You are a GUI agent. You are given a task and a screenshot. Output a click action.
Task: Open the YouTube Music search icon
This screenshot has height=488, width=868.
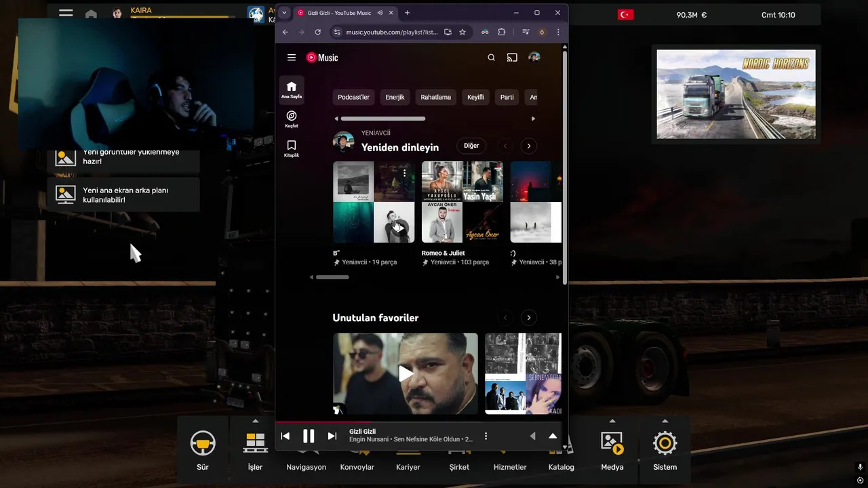[492, 58]
